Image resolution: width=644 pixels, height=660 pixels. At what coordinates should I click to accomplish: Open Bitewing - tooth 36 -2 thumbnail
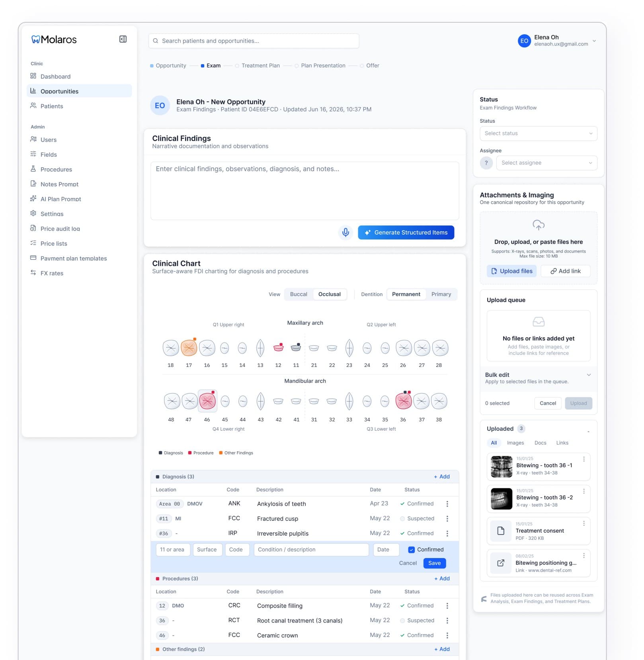click(501, 499)
